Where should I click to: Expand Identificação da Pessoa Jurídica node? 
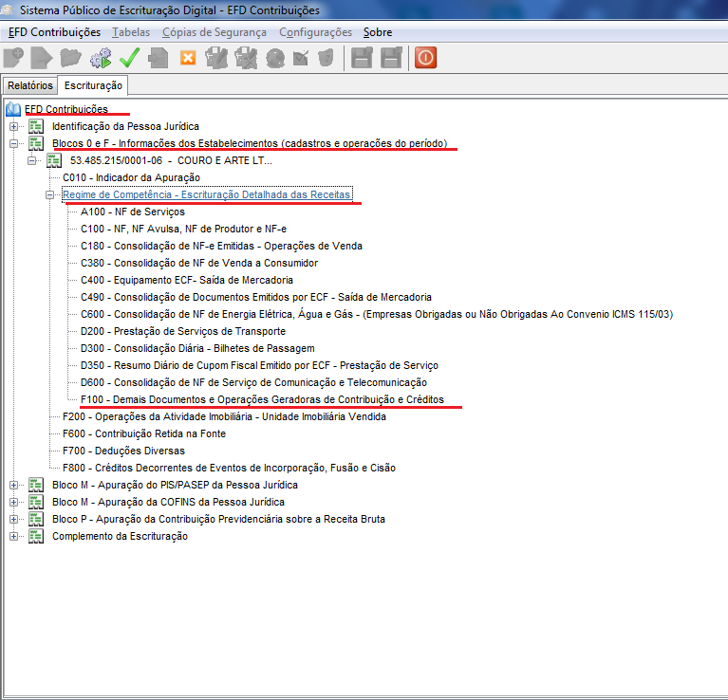(x=13, y=126)
